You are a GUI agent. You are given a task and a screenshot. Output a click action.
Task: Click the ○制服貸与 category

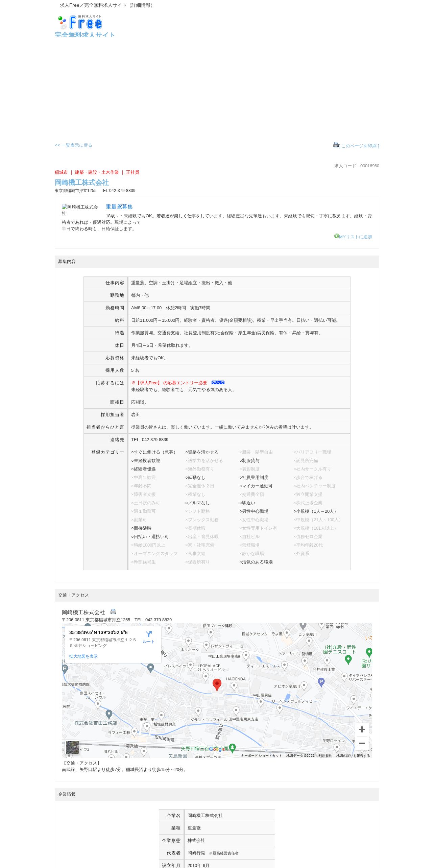pyautogui.click(x=249, y=461)
